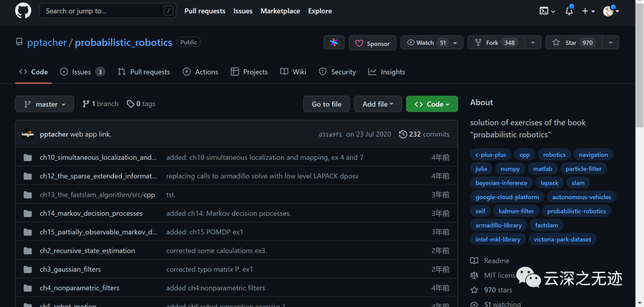
Task: Click the colorful icon button beside Sponsor
Action: (x=334, y=43)
